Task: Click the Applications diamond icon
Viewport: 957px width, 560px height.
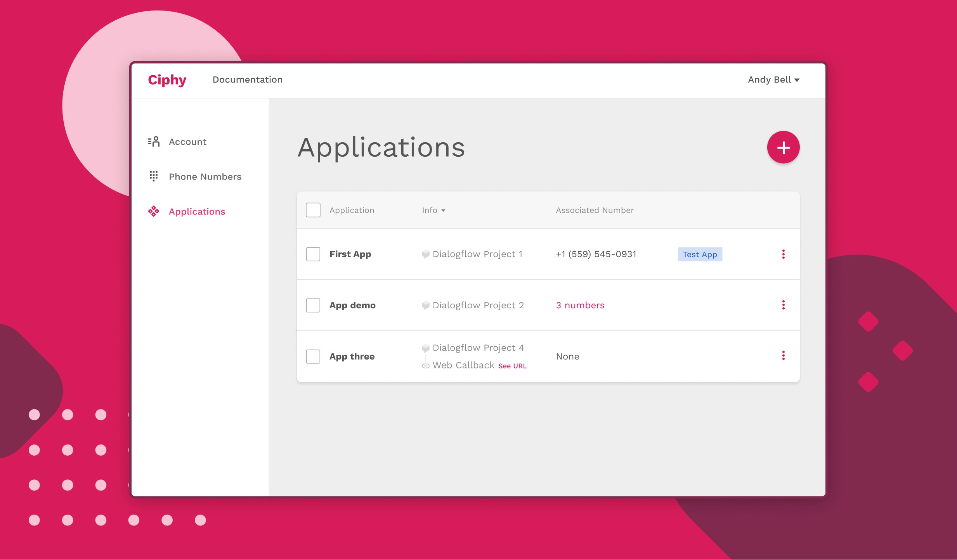Action: [154, 211]
